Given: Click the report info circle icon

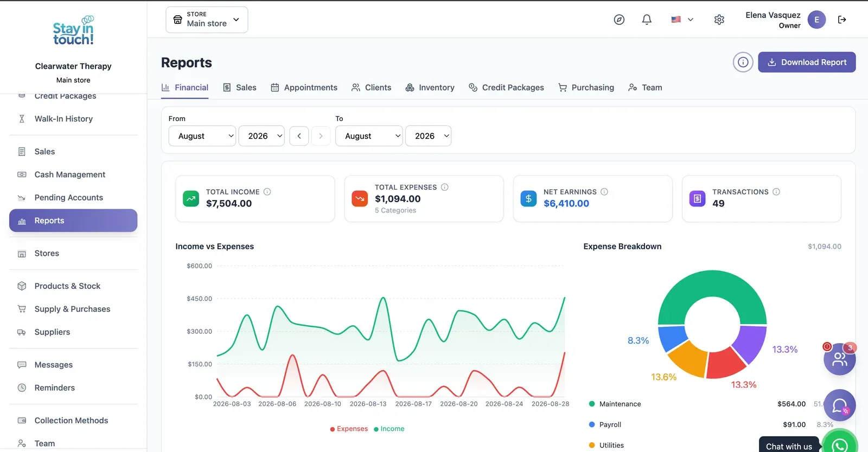Looking at the screenshot, I should pyautogui.click(x=743, y=62).
